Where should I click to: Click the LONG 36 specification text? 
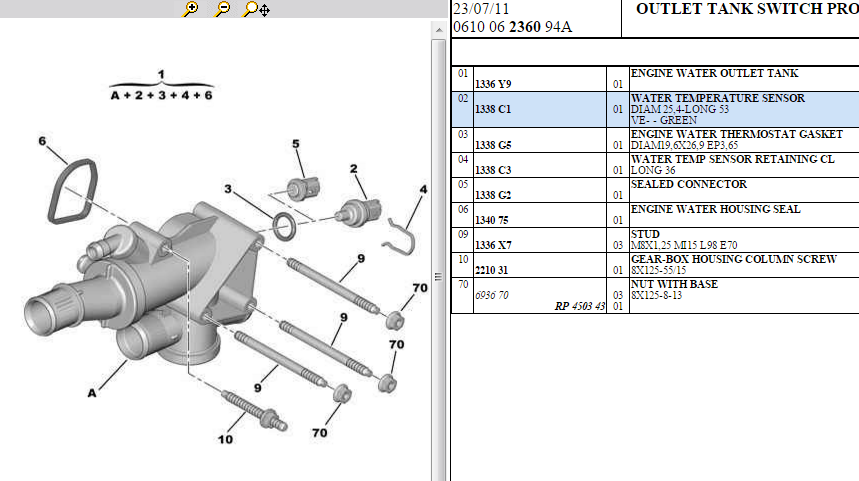pos(653,171)
